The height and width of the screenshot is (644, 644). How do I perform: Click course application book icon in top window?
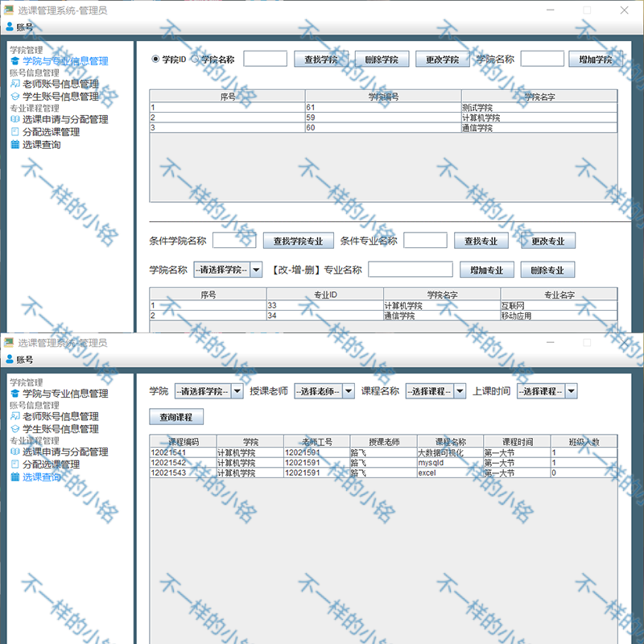(15, 119)
